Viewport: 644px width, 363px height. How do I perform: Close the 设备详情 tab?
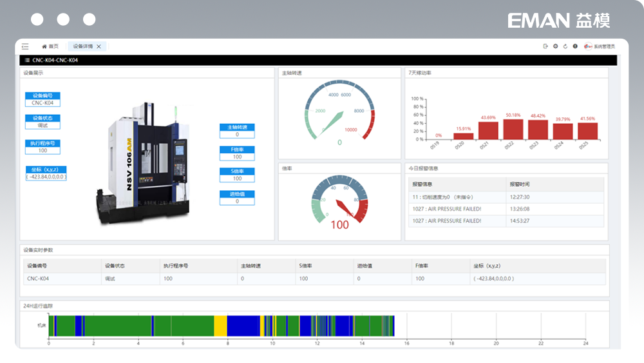click(99, 46)
